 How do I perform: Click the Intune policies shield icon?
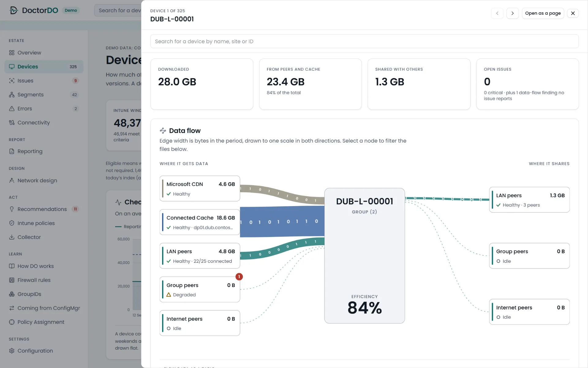click(12, 223)
